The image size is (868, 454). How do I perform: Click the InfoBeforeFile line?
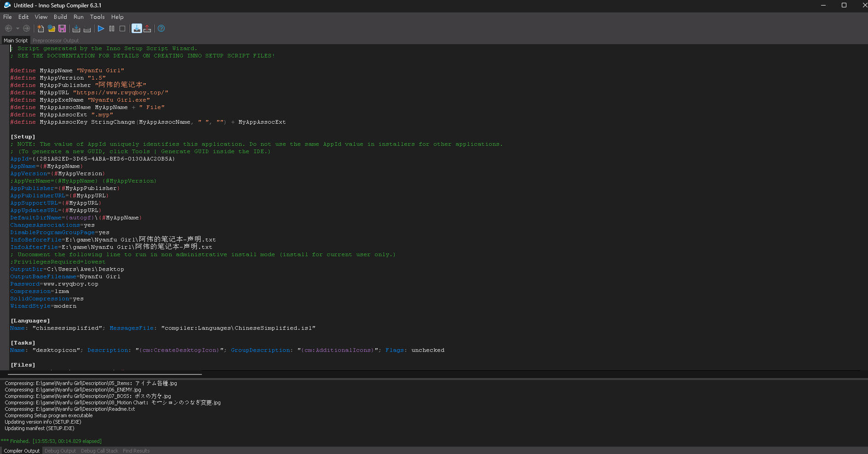(x=113, y=240)
